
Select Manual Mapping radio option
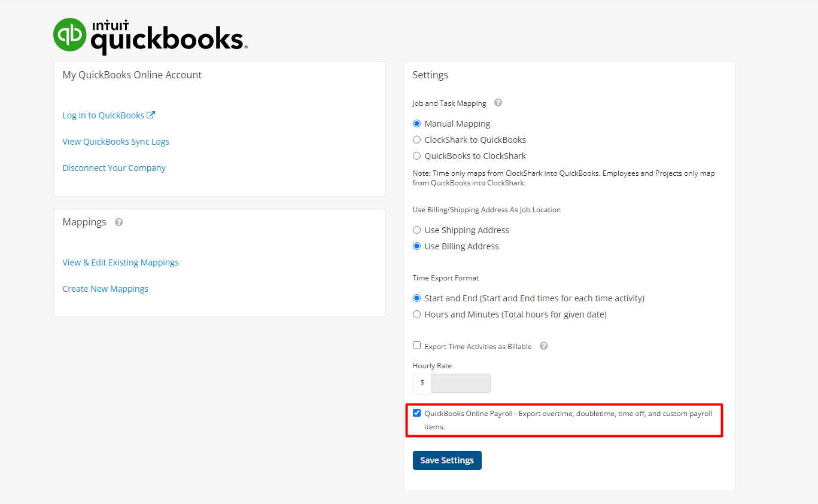(x=417, y=124)
